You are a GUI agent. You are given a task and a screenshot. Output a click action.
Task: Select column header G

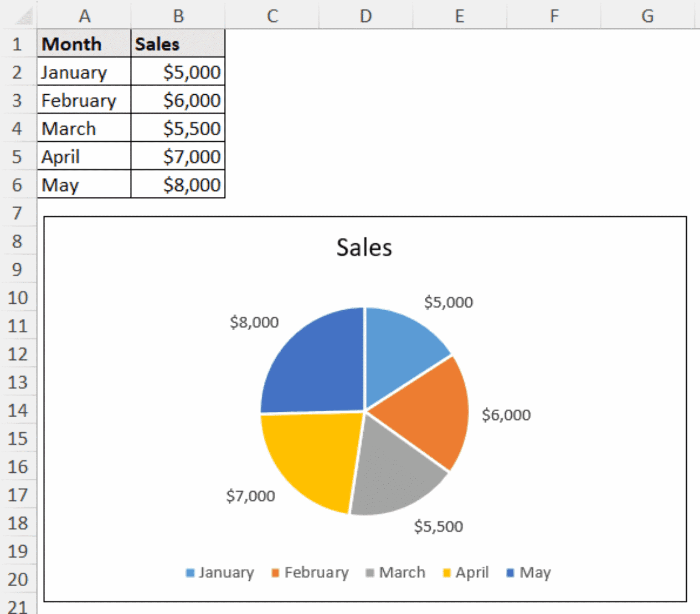pos(648,16)
